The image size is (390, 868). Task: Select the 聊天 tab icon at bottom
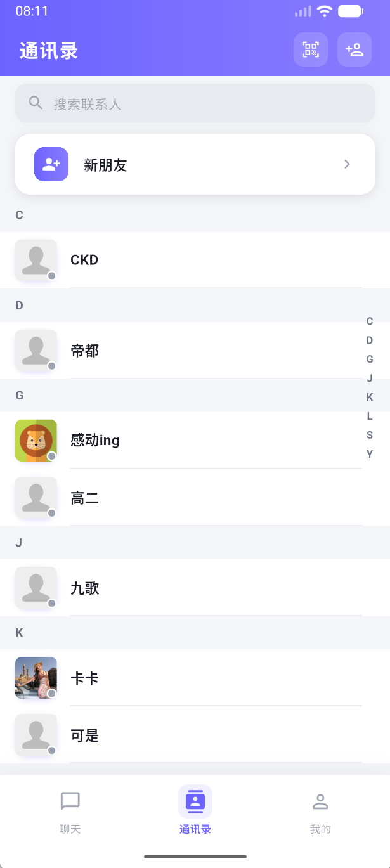(x=70, y=801)
